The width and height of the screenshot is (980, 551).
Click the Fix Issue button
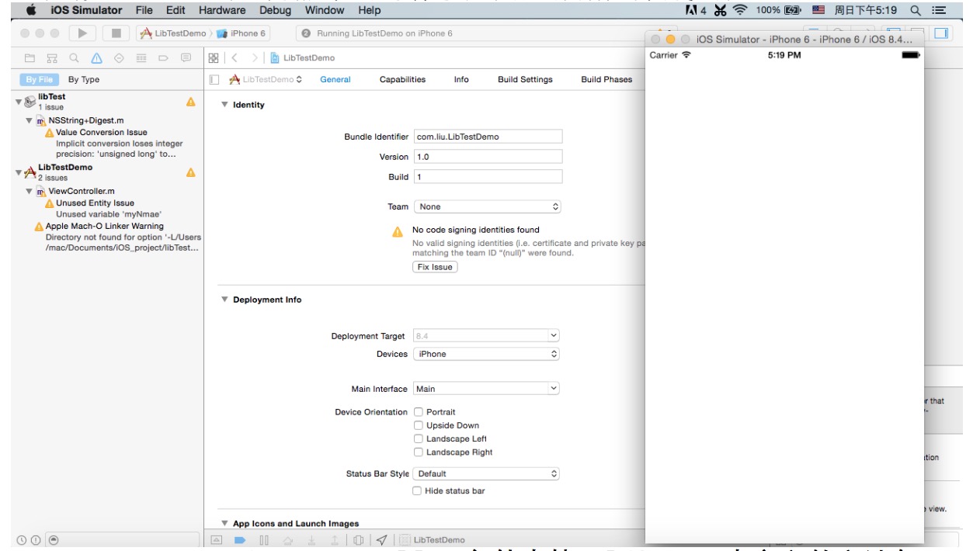click(435, 267)
